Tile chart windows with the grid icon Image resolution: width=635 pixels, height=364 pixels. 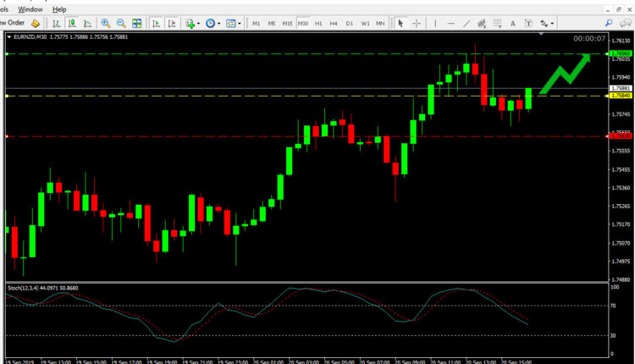(x=137, y=24)
